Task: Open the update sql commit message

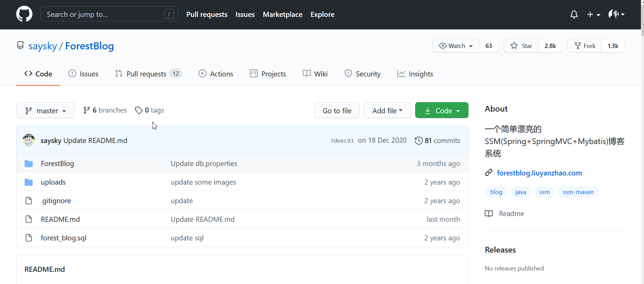Action: click(x=187, y=238)
